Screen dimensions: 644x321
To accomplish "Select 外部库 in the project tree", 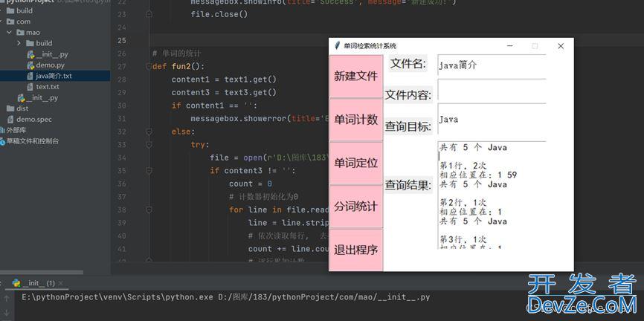I will [x=16, y=130].
